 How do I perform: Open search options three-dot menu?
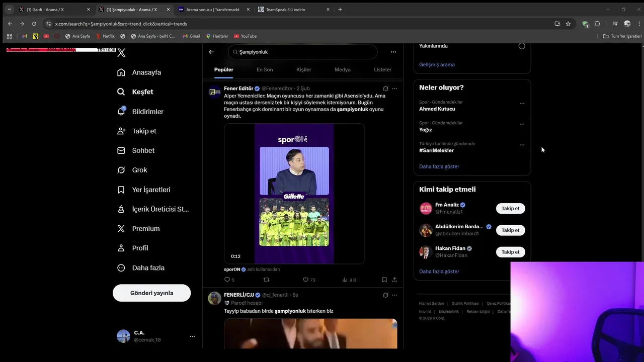[x=393, y=52]
